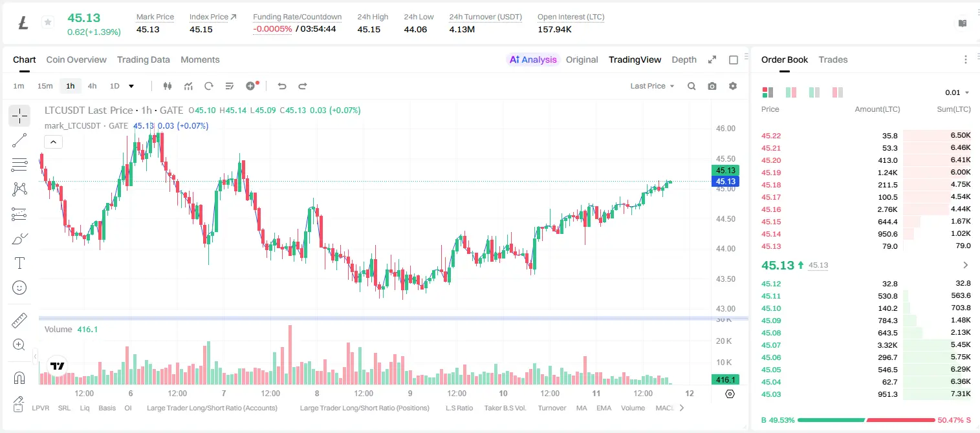Take a chart snapshot with camera icon
980x433 pixels.
[x=712, y=86]
